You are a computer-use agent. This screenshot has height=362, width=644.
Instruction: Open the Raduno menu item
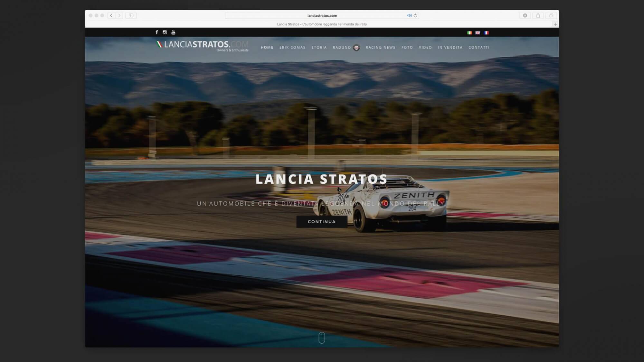tap(342, 47)
